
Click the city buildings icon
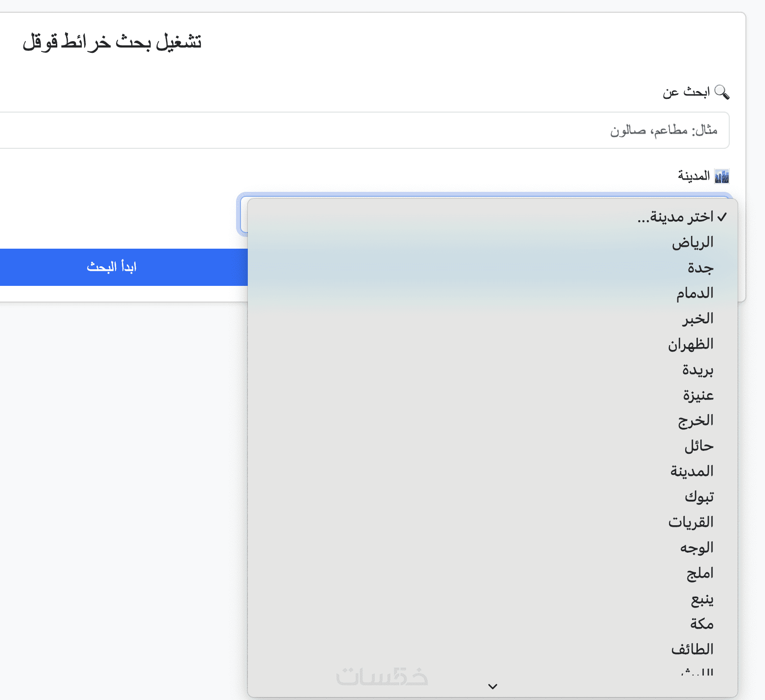722,176
